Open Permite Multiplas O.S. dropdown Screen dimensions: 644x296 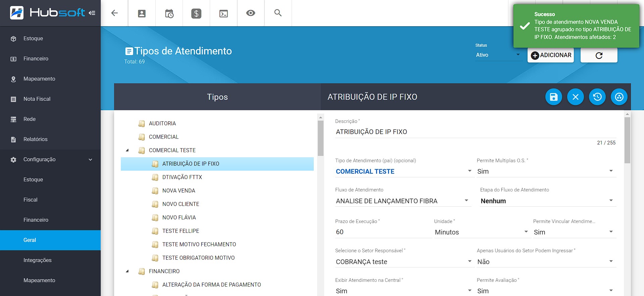(x=546, y=171)
